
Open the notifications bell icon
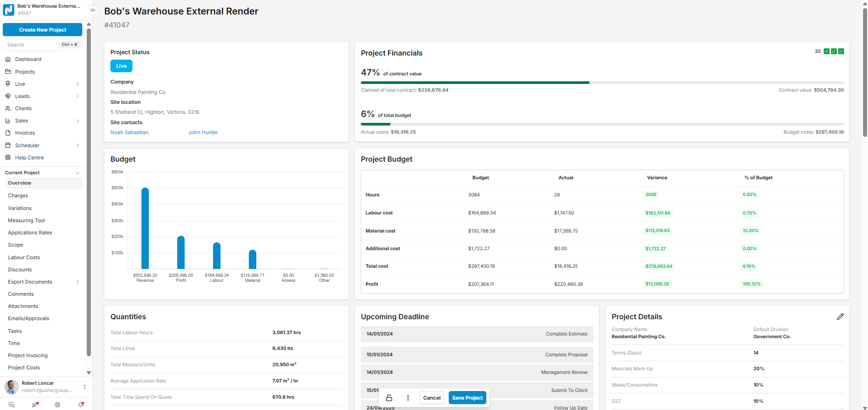pyautogui.click(x=81, y=405)
